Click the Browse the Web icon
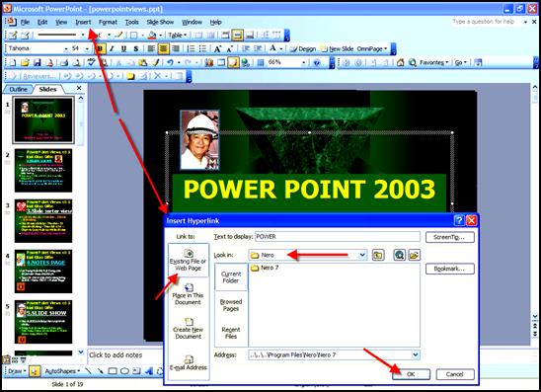Viewport: 541px width, 392px height. pyautogui.click(x=400, y=256)
